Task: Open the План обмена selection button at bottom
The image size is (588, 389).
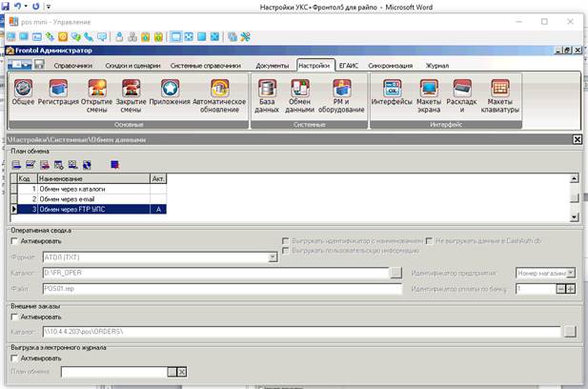Action: click(172, 372)
